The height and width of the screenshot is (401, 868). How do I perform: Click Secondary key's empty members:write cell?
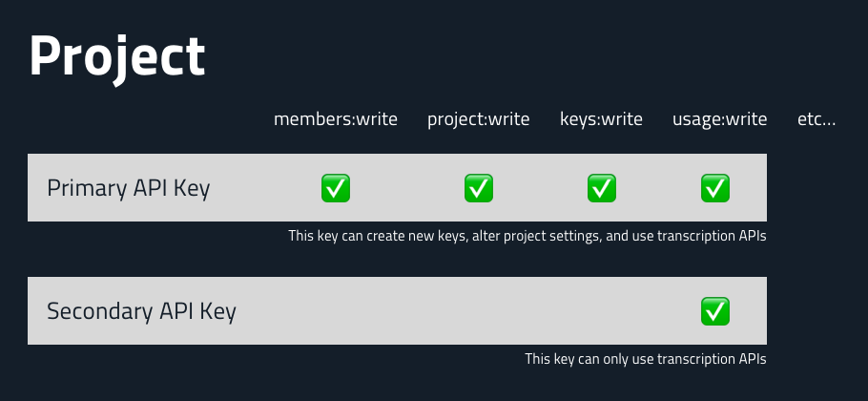[x=335, y=311]
